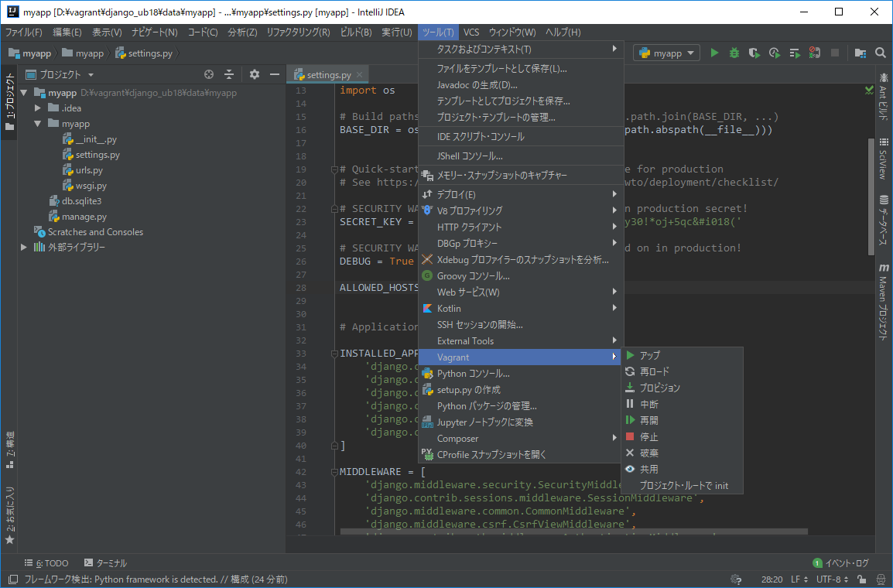Open Composer submenu
The height and width of the screenshot is (588, 893).
521,439
